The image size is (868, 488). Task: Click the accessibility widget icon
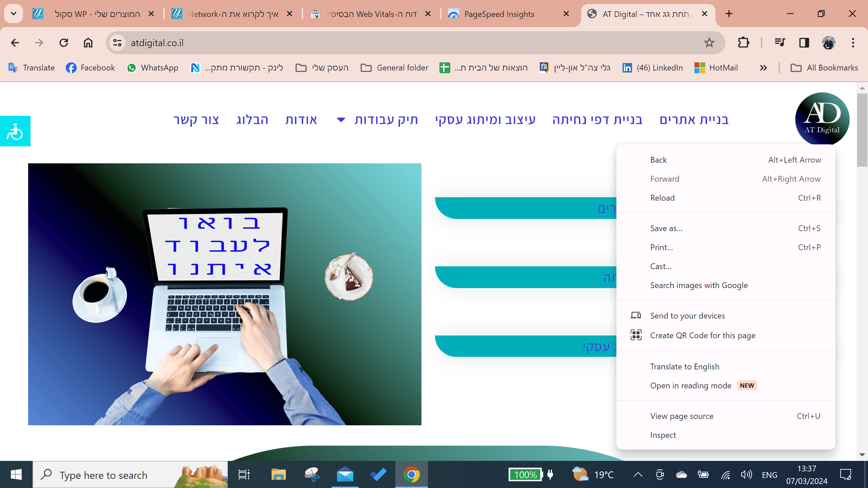point(15,131)
